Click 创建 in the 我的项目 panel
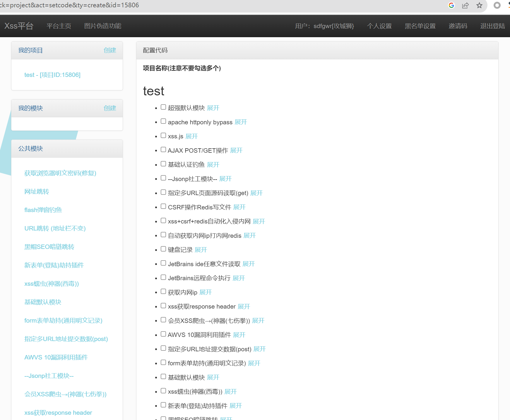This screenshot has height=420, width=510. (x=110, y=50)
